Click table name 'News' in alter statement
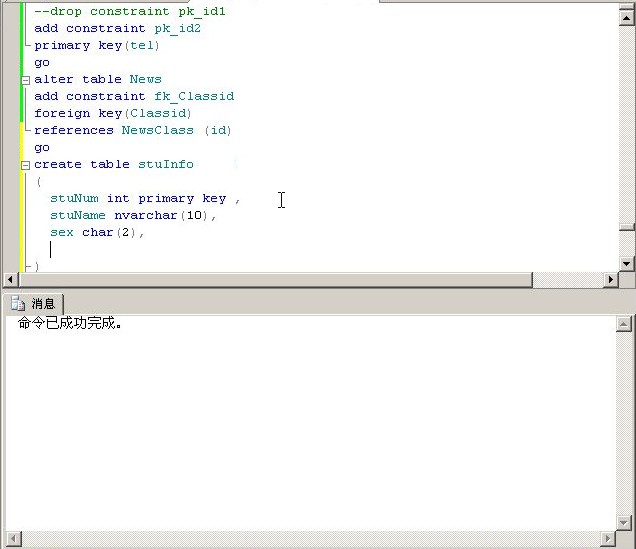The image size is (636, 549). (x=146, y=79)
